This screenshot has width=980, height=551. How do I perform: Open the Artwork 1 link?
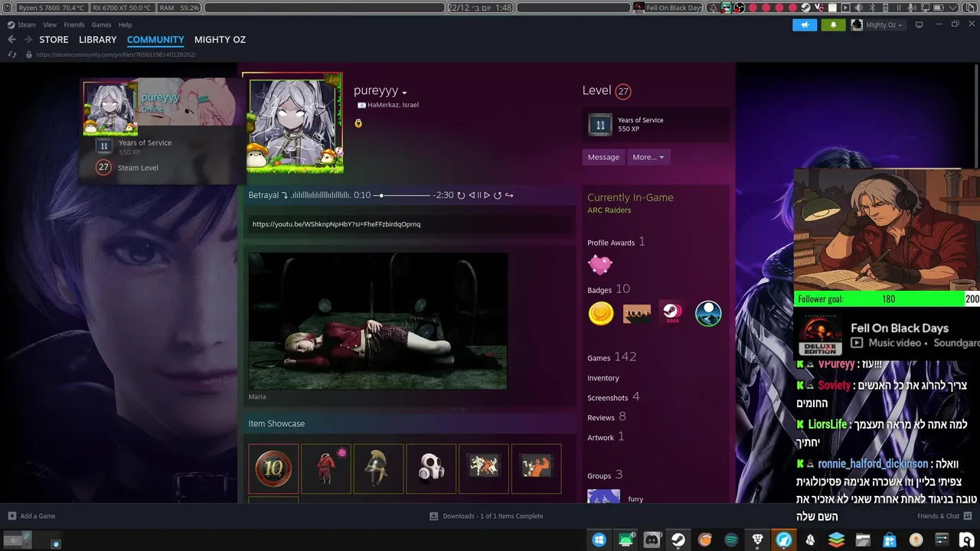click(606, 437)
